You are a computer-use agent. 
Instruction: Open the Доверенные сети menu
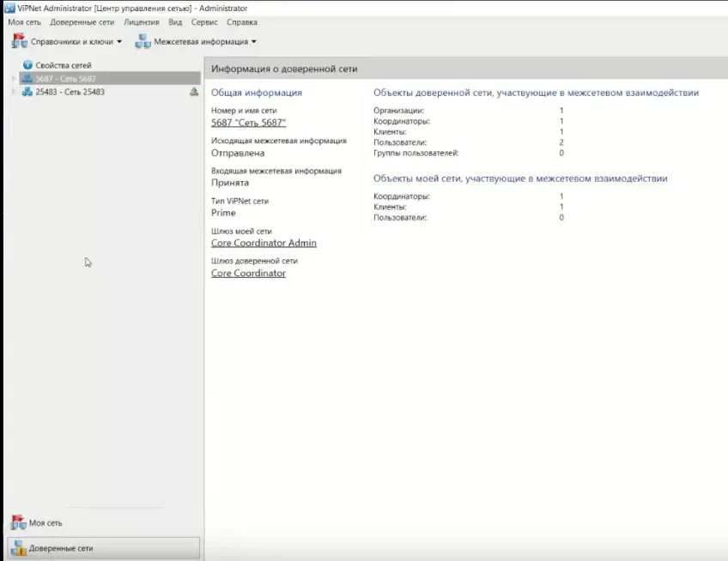tap(83, 22)
